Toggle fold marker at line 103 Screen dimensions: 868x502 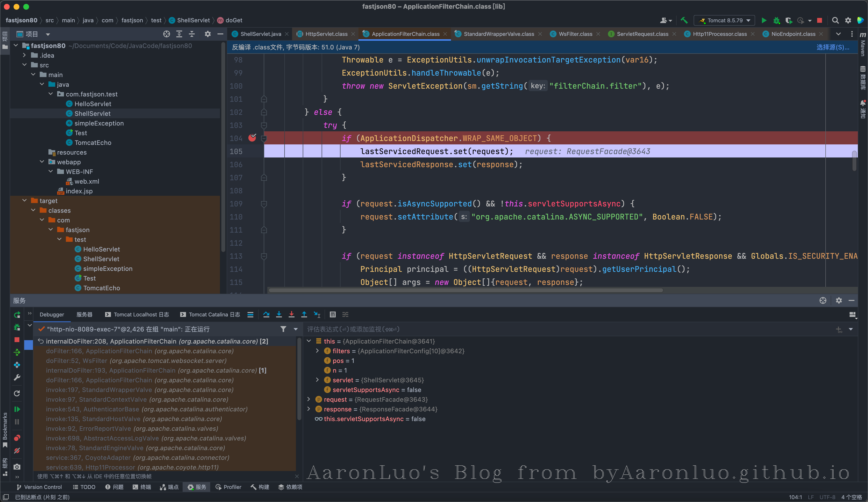click(x=264, y=125)
